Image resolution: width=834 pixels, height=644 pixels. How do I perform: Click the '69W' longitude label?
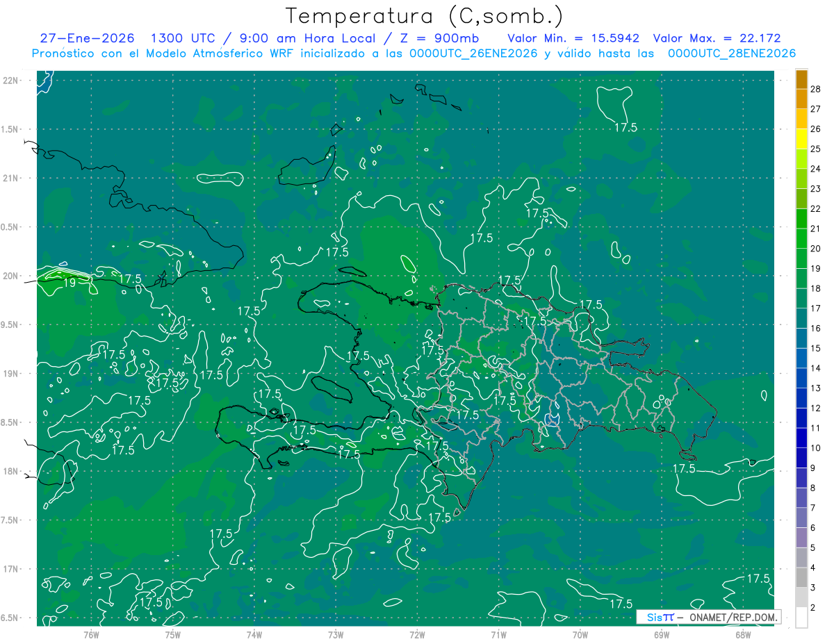662,634
